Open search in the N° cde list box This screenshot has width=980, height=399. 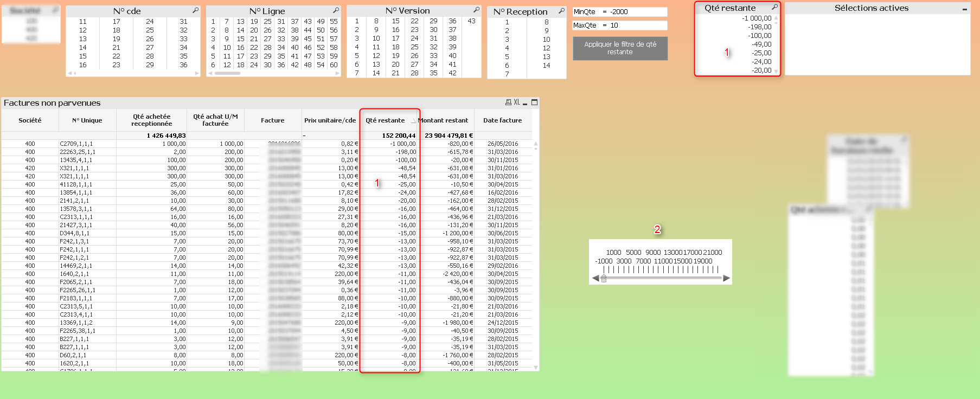(x=195, y=10)
